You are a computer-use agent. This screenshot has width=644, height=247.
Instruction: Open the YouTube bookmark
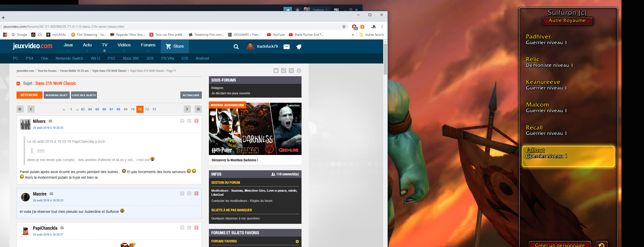(x=276, y=35)
